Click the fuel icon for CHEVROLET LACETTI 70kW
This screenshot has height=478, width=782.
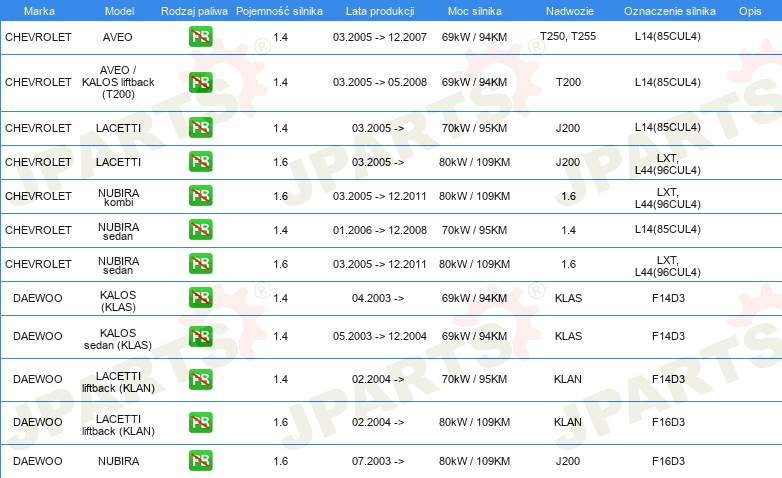pyautogui.click(x=200, y=128)
